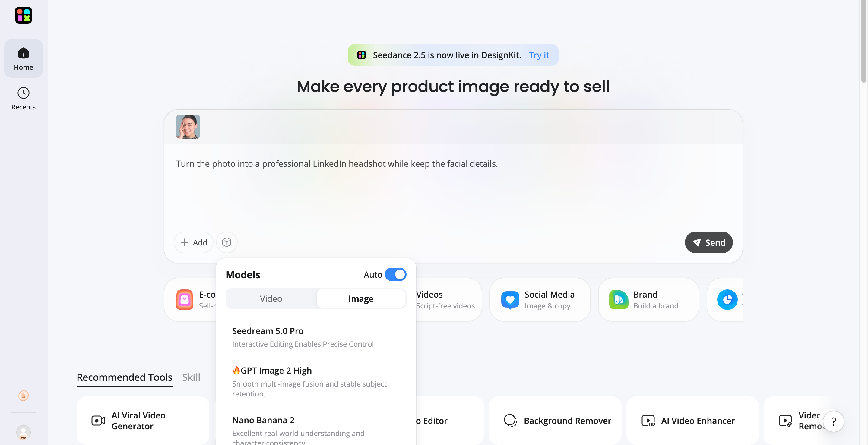The image size is (868, 445).
Task: Open the Home sidebar item
Action: [23, 58]
